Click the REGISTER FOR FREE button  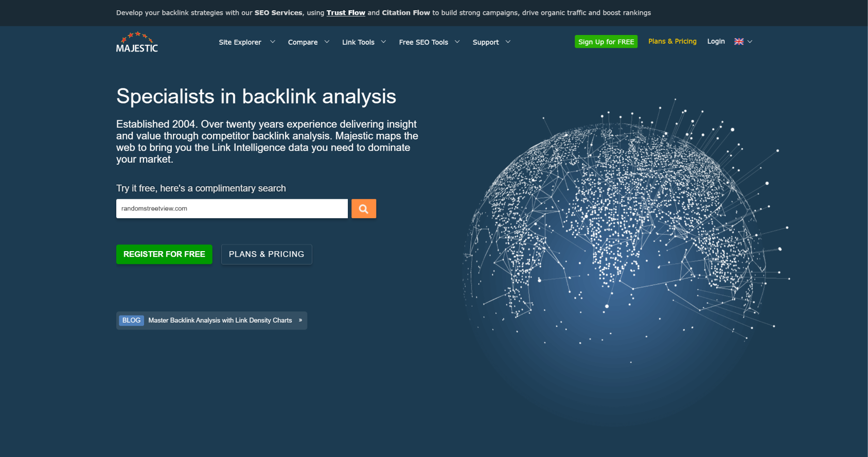[x=164, y=254]
